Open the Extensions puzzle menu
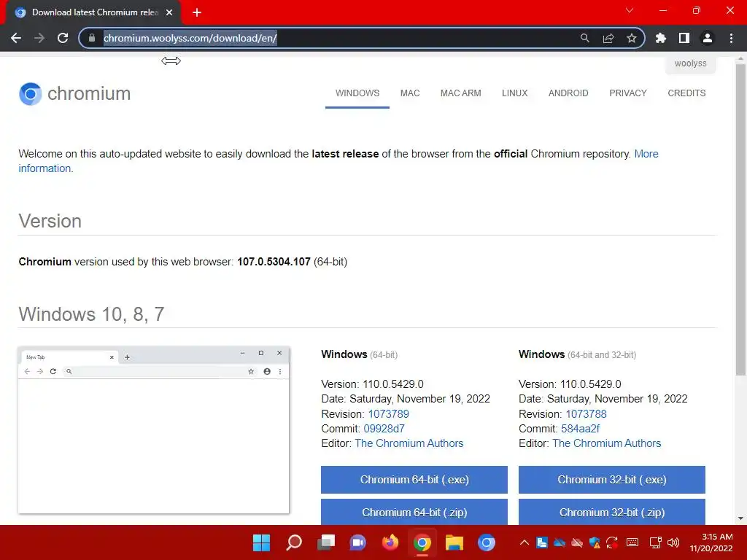 coord(661,38)
